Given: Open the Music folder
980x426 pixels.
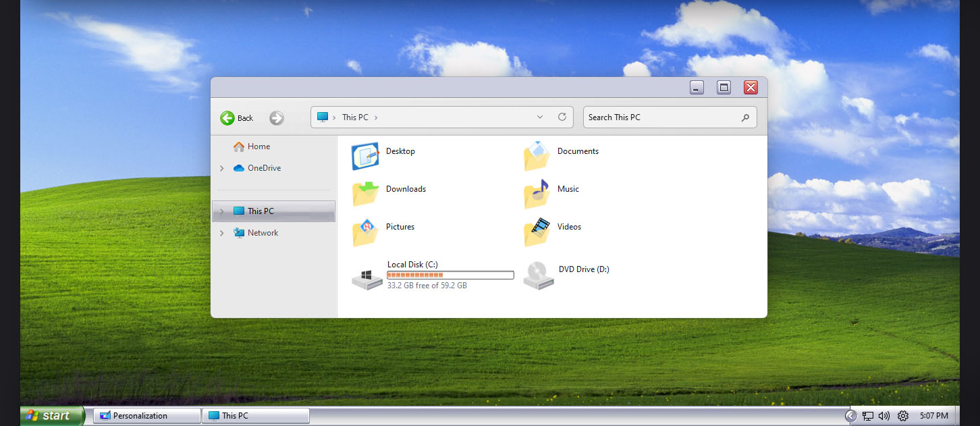Looking at the screenshot, I should pyautogui.click(x=537, y=194).
